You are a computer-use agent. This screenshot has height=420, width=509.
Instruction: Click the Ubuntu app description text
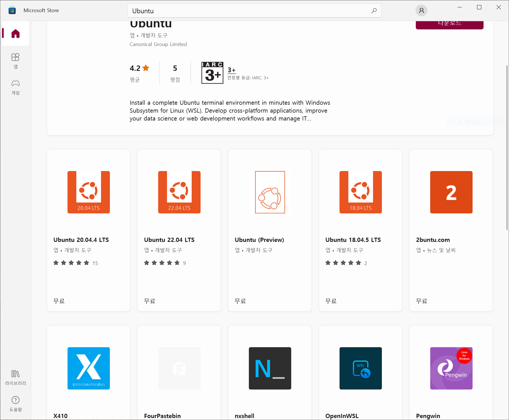coord(230,111)
